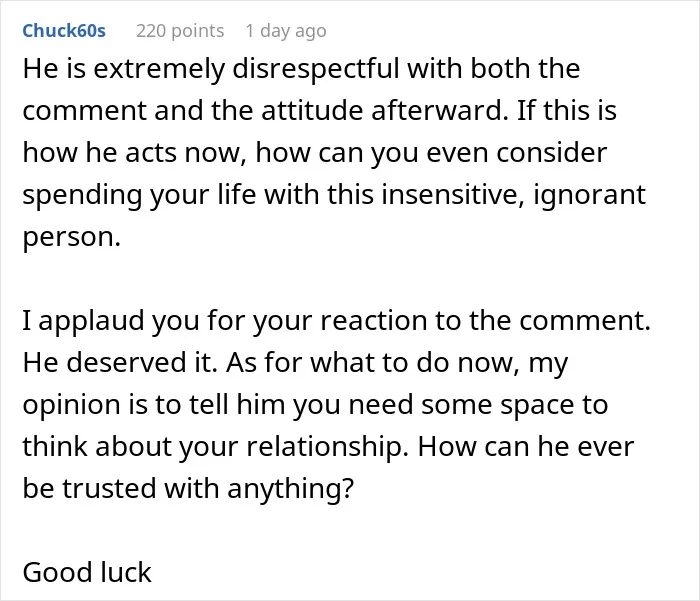
Task: Click the word person ending first paragraph
Action: 71,238
